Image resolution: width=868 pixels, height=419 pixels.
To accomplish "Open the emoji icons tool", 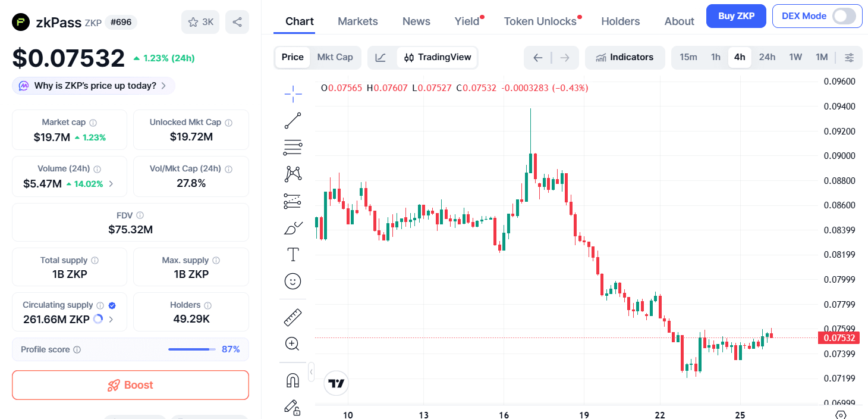I will coord(293,281).
